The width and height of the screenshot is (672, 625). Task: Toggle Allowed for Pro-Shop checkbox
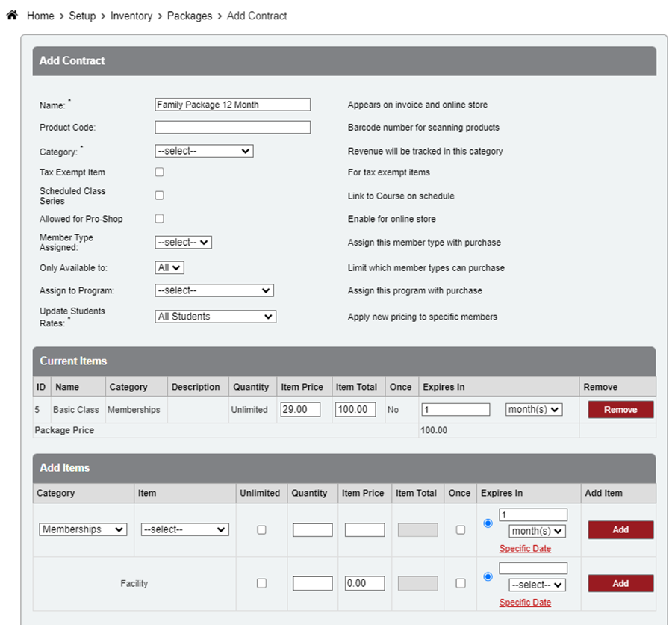pos(159,219)
